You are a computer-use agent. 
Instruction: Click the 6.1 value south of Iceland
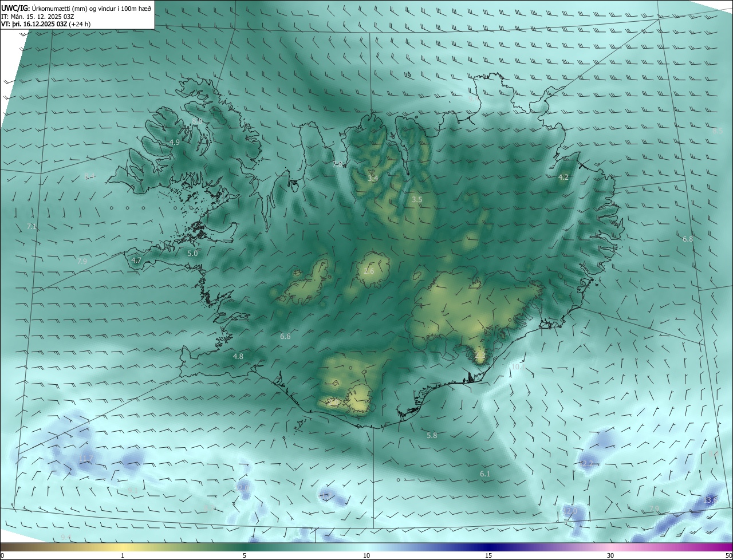(x=485, y=474)
